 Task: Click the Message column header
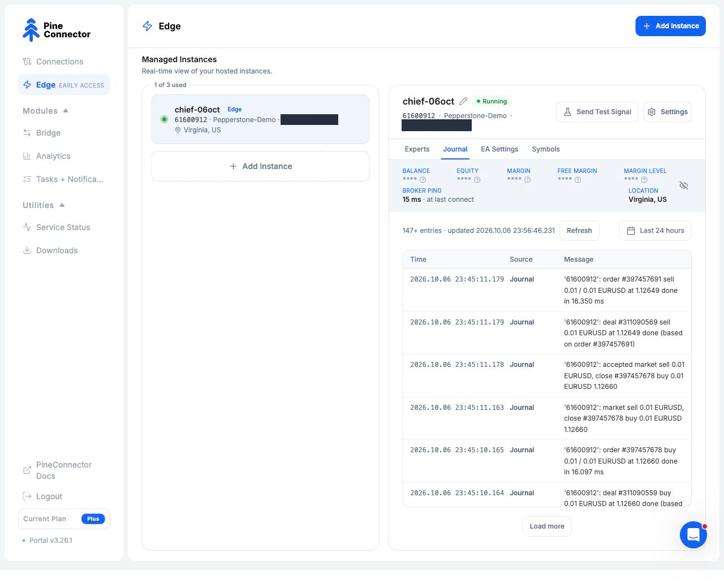pyautogui.click(x=579, y=260)
